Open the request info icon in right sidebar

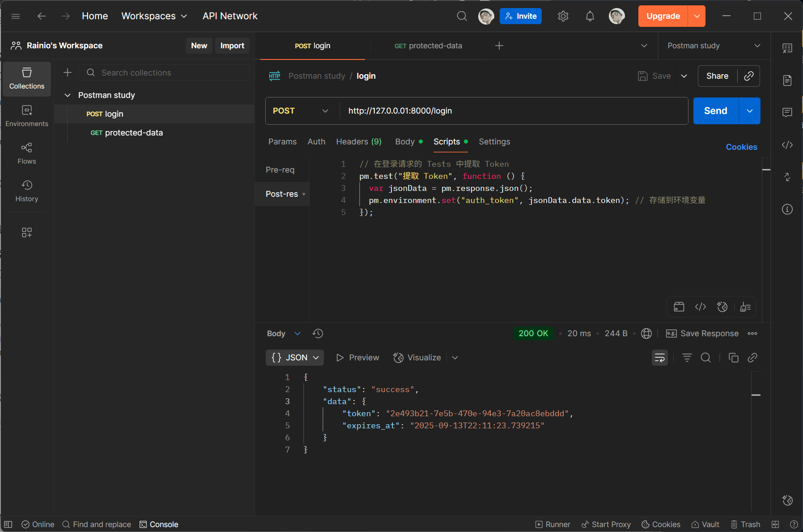point(787,209)
